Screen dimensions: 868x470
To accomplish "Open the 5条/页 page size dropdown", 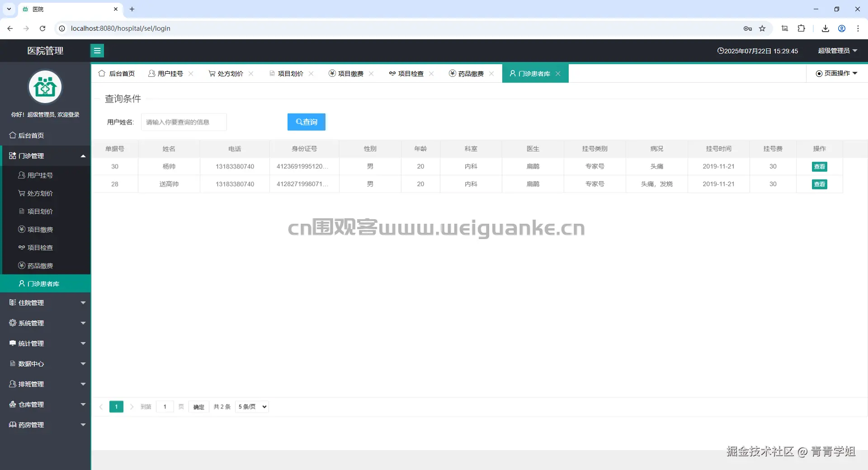I will tap(251, 407).
